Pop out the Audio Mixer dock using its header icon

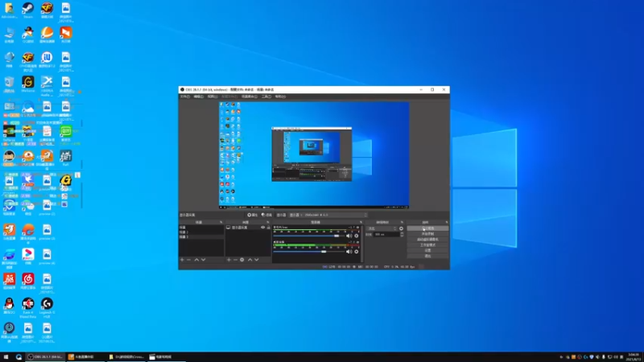tap(361, 222)
